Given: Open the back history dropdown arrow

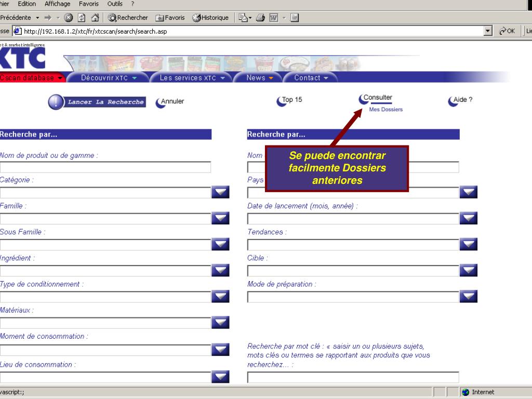Looking at the screenshot, I should [37, 18].
